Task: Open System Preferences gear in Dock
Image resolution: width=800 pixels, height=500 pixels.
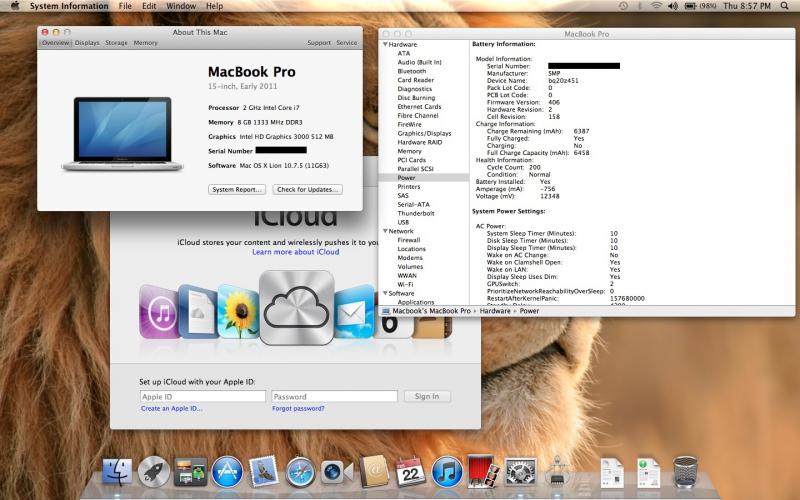Action: pyautogui.click(x=520, y=471)
